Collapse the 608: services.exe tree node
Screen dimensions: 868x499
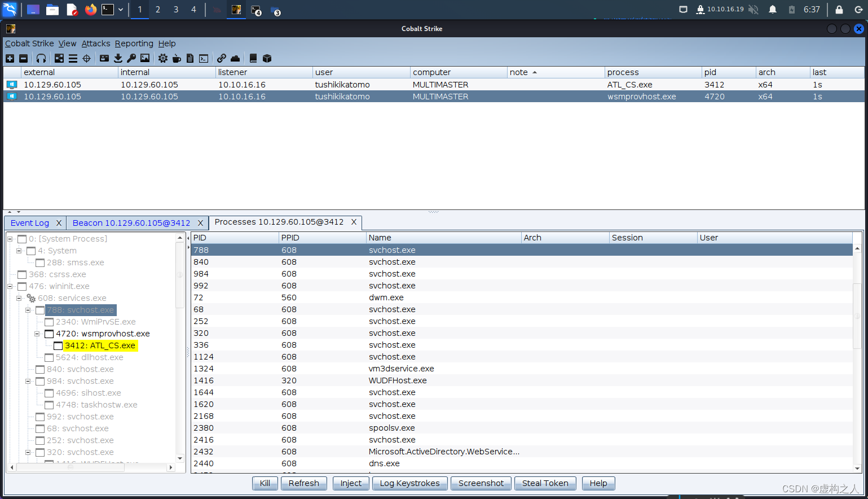(19, 298)
